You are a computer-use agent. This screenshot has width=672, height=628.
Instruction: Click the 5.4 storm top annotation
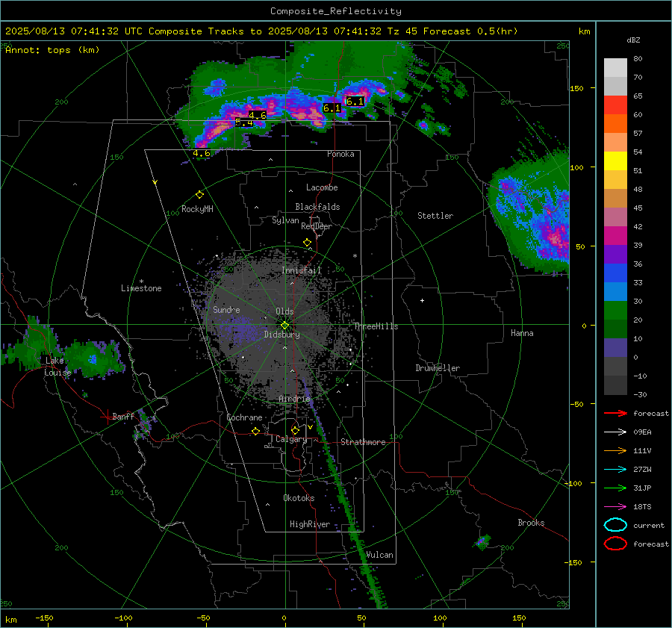tap(244, 123)
